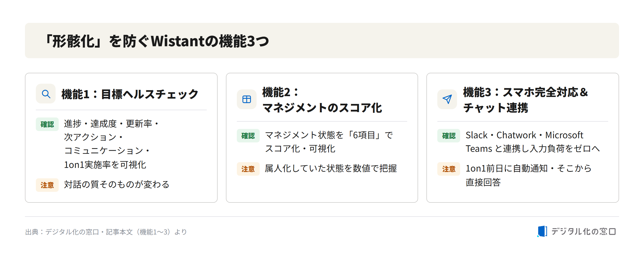Click the 属人化していた状態を数値で把握 text

(331, 168)
